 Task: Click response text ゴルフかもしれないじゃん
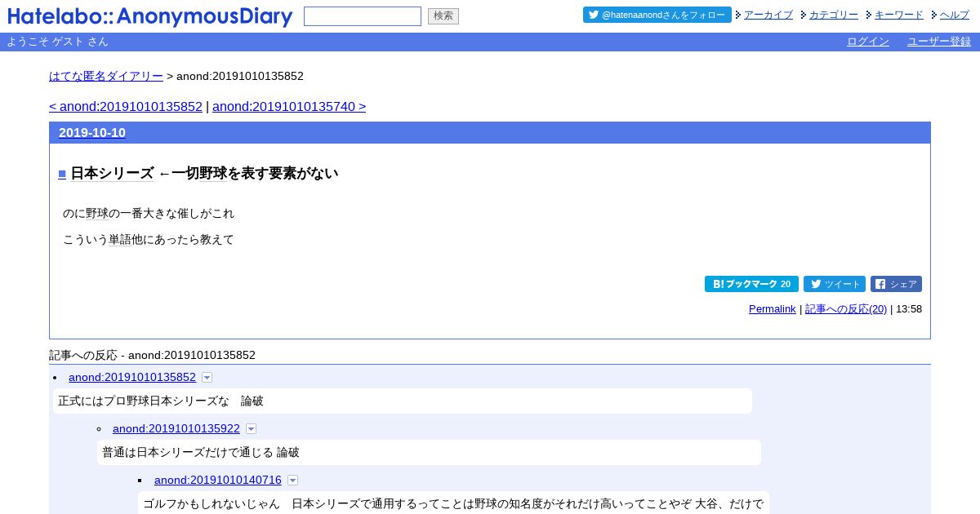212,504
